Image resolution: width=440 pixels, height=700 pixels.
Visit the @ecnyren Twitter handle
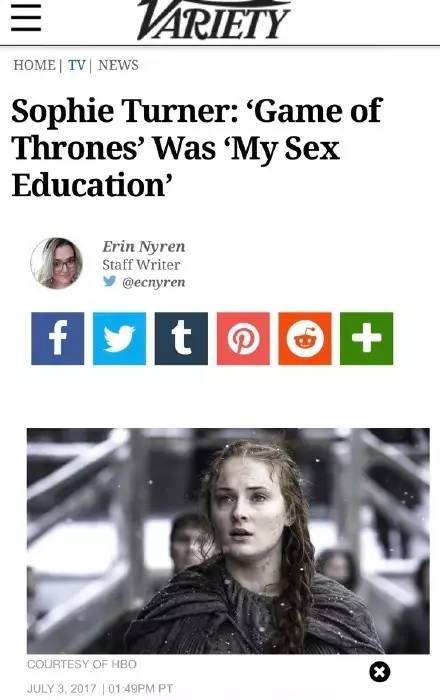click(x=154, y=282)
